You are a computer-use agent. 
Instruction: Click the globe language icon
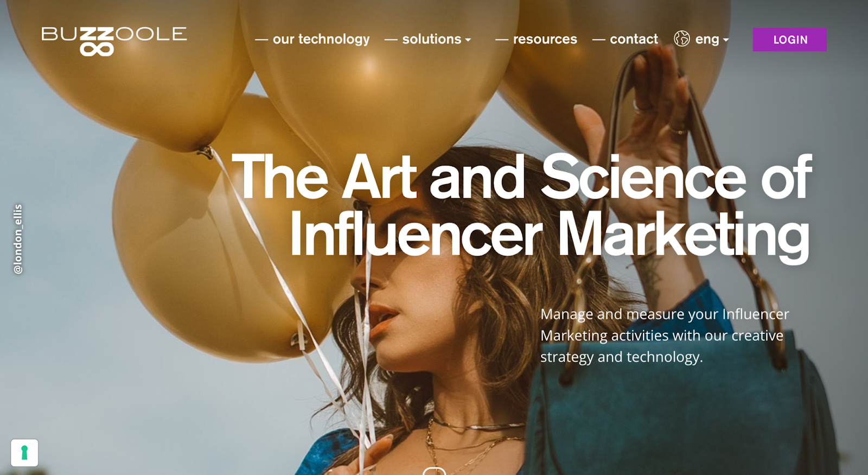(x=682, y=39)
